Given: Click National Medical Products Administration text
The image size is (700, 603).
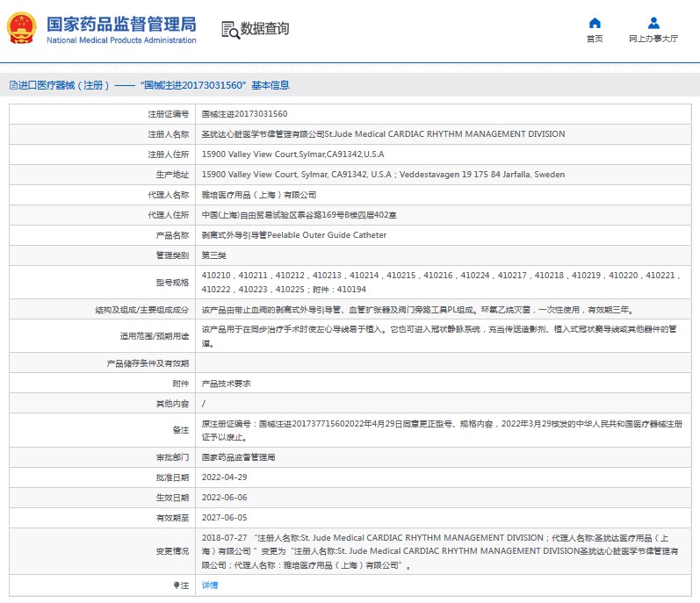Looking at the screenshot, I should point(121,40).
